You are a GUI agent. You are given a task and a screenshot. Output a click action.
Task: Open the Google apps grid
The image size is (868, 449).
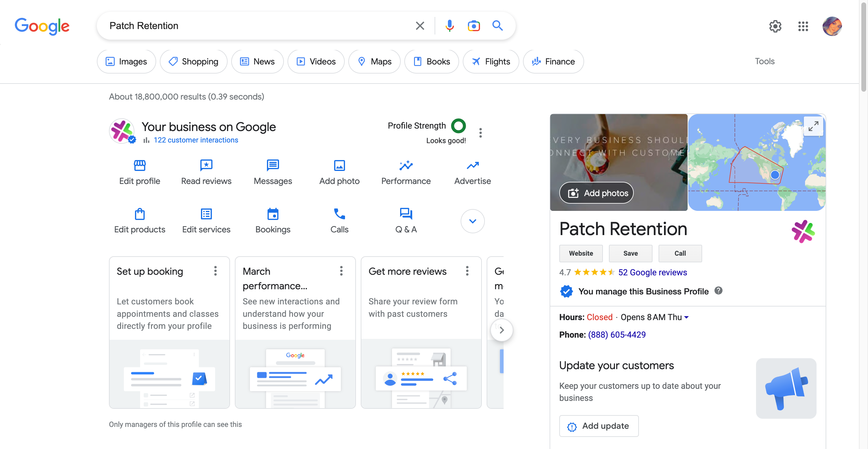coord(803,26)
